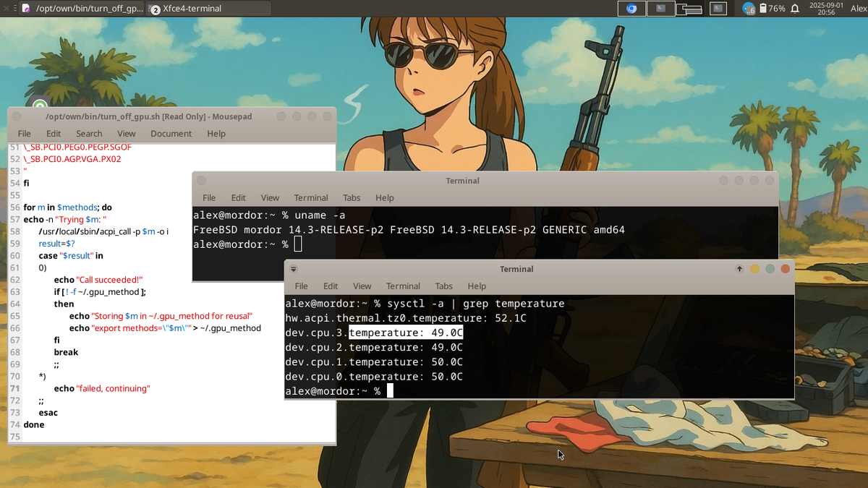868x488 pixels.
Task: Open the Tabs menu in the sysctl terminal
Action: click(x=444, y=286)
